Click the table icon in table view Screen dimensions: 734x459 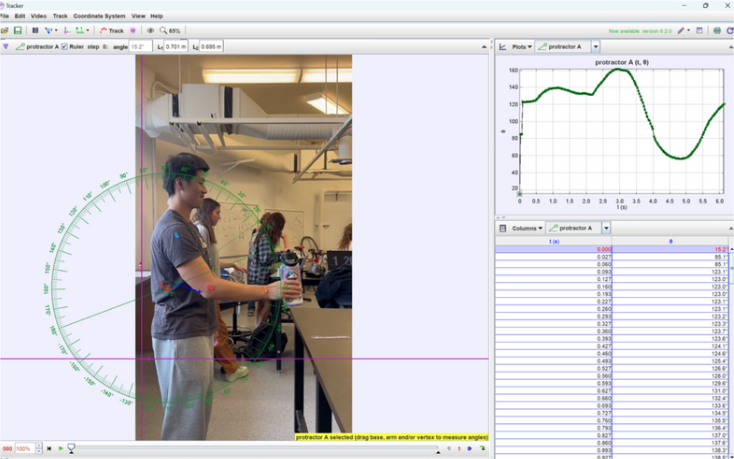click(503, 228)
